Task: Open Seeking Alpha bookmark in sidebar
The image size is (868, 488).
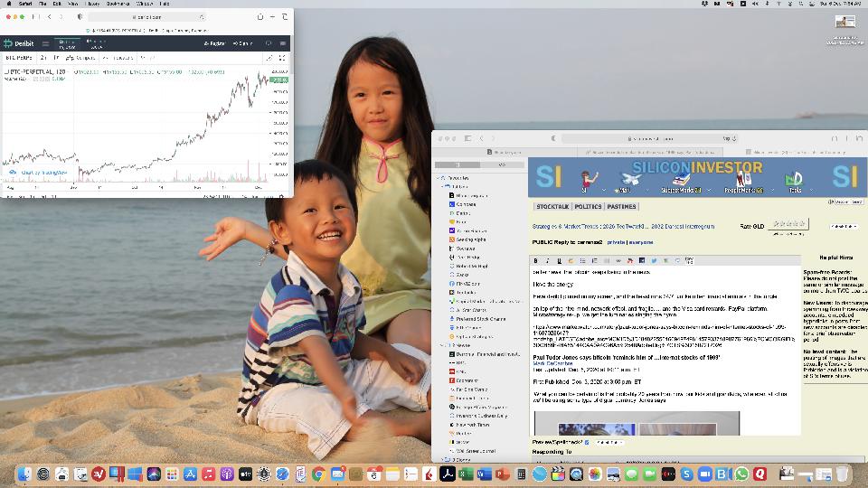Action: coord(471,239)
